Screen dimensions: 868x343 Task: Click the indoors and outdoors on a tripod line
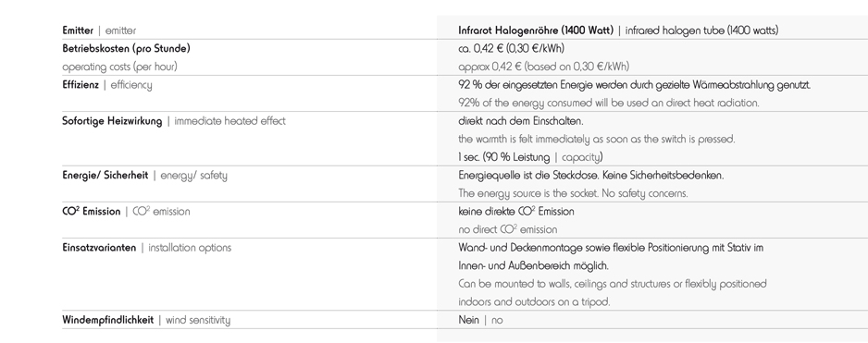pos(534,302)
